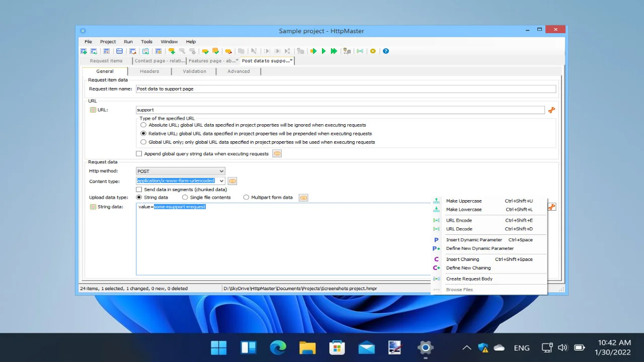Click the yellow item icon with green checkmark
Image resolution: width=644 pixels, height=362 pixels.
(205, 51)
